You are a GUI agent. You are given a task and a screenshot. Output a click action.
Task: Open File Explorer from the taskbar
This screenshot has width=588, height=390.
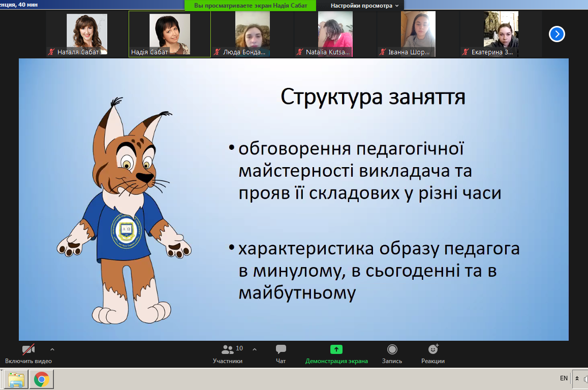(16, 379)
